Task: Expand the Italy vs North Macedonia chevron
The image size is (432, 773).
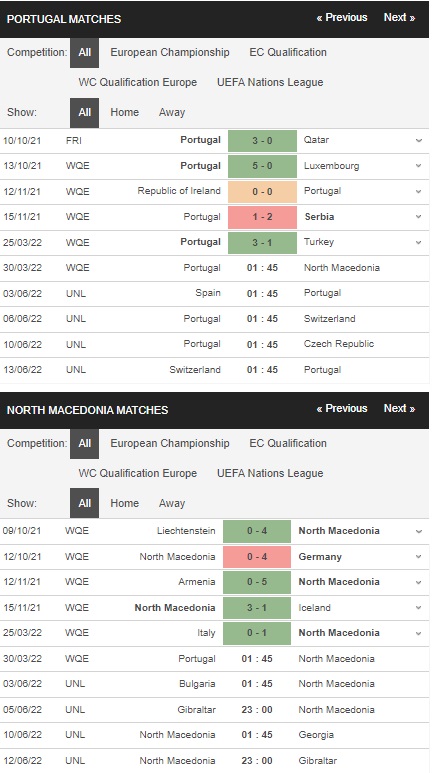Action: [419, 633]
